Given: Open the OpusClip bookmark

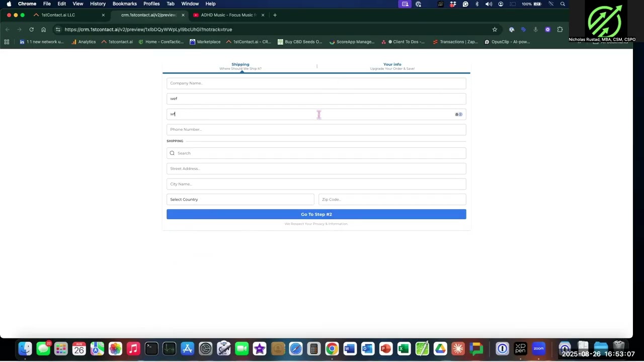Looking at the screenshot, I should tap(507, 42).
